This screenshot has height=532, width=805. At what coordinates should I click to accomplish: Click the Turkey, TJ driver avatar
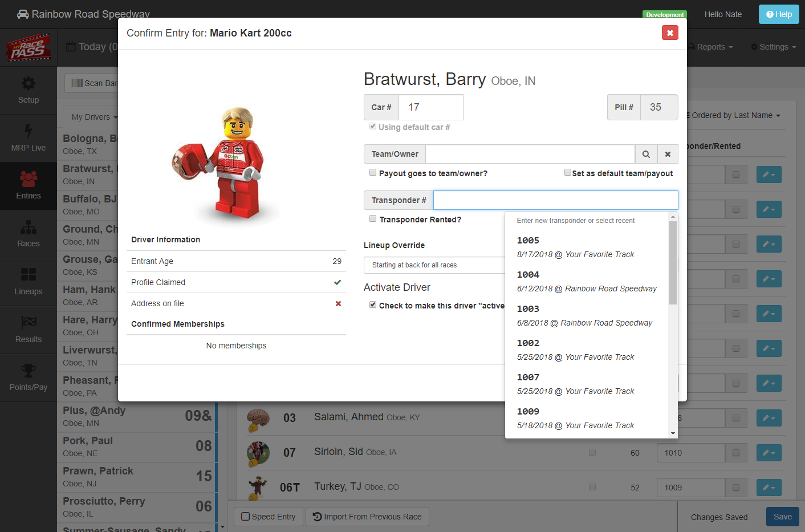pyautogui.click(x=258, y=488)
